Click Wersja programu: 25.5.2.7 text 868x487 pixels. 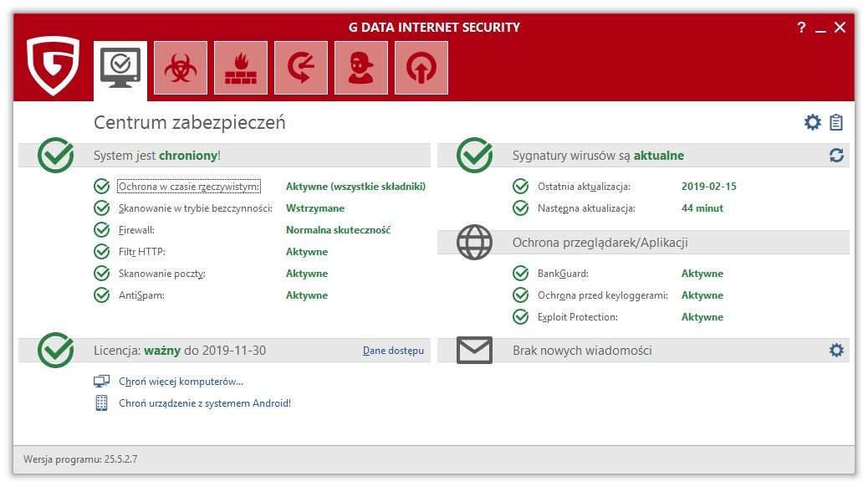80,459
